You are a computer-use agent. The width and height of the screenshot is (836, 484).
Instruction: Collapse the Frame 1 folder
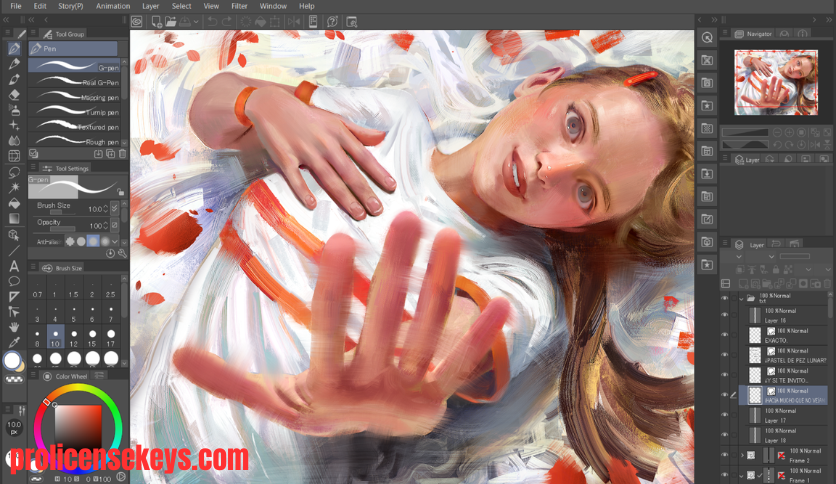click(x=742, y=475)
